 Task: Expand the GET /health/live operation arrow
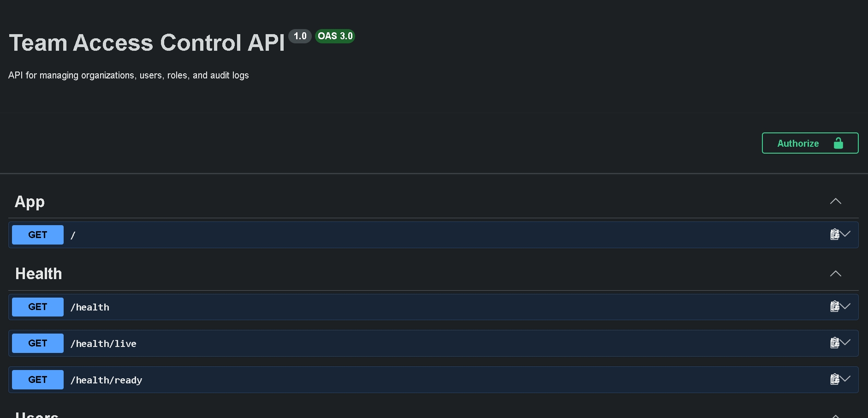coord(845,342)
